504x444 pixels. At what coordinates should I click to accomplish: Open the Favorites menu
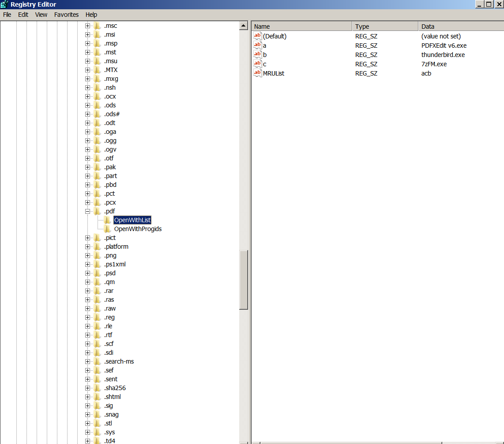[x=66, y=15]
